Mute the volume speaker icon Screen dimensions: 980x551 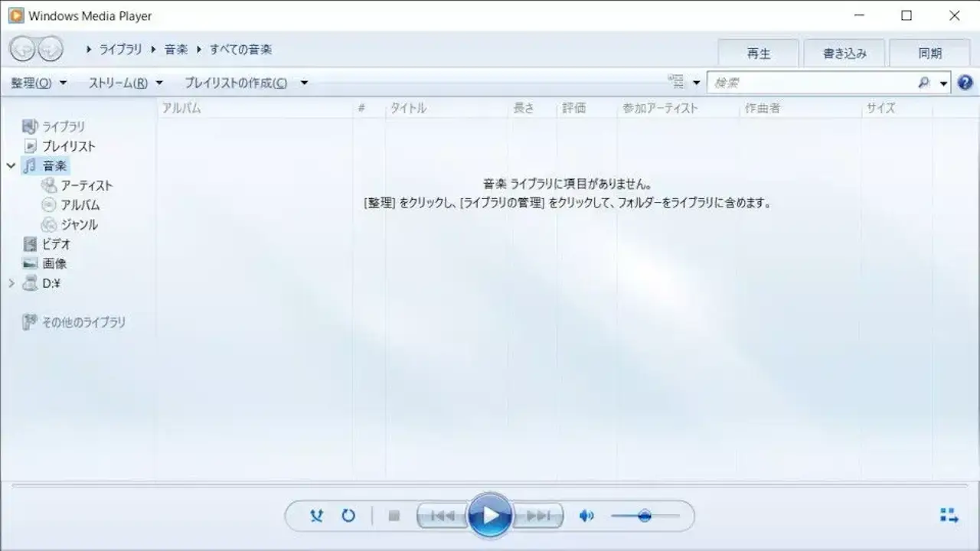586,516
